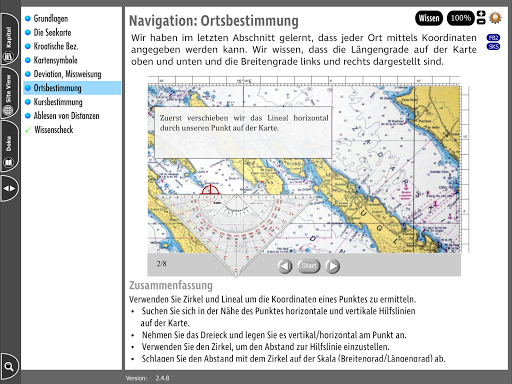This screenshot has width=512, height=384.
Task: Click the Geodreieck triangle on chart
Action: [236, 227]
